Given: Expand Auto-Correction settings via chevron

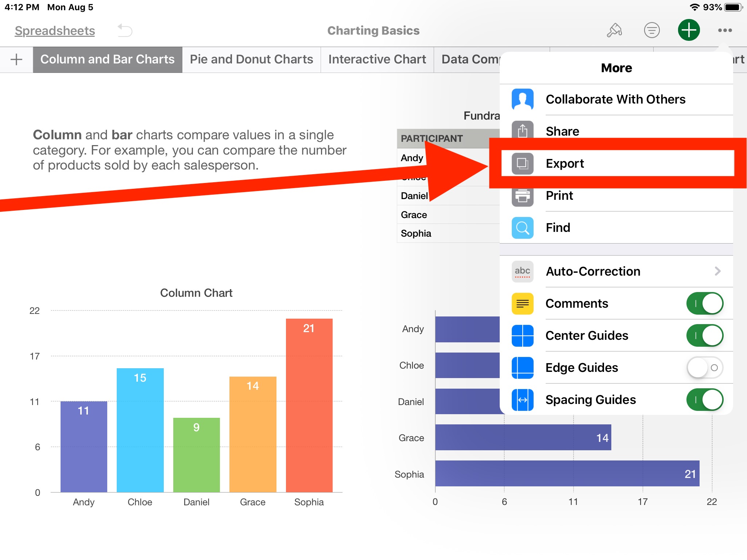Looking at the screenshot, I should (x=718, y=271).
